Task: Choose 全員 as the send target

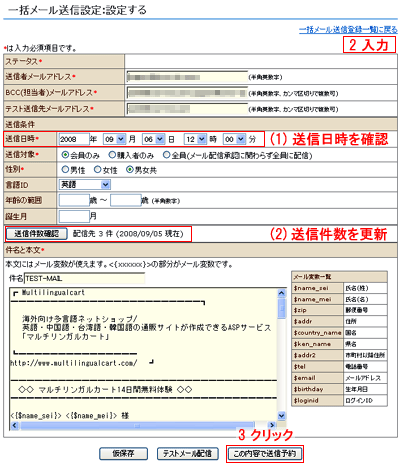Action: click(166, 155)
